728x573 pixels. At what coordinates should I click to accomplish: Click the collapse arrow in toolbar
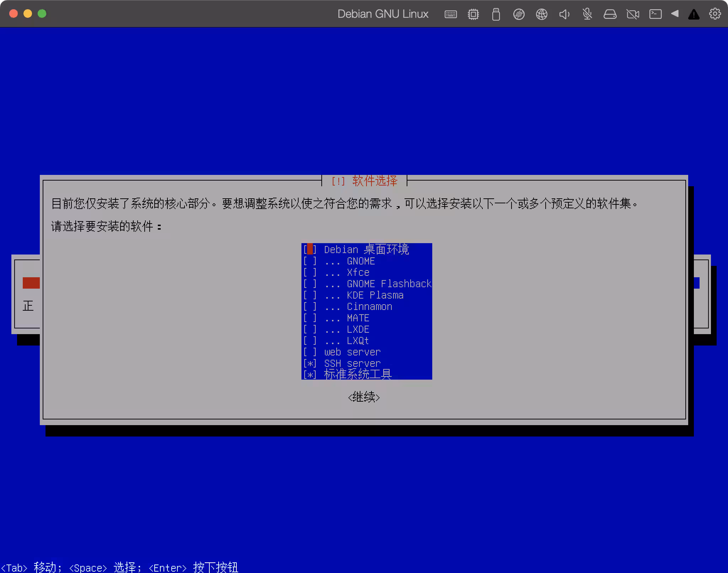point(675,14)
